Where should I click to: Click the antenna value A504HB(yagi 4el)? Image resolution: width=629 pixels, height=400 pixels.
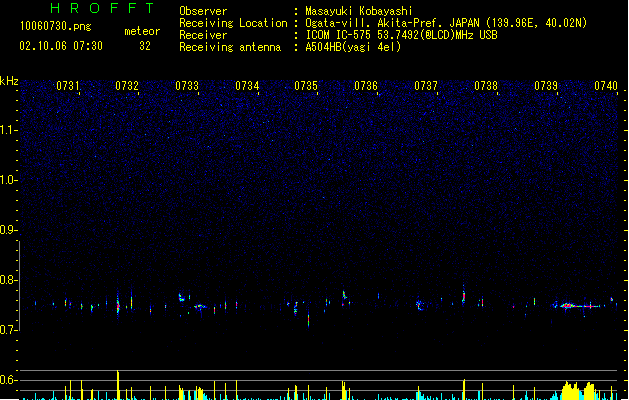[353, 47]
